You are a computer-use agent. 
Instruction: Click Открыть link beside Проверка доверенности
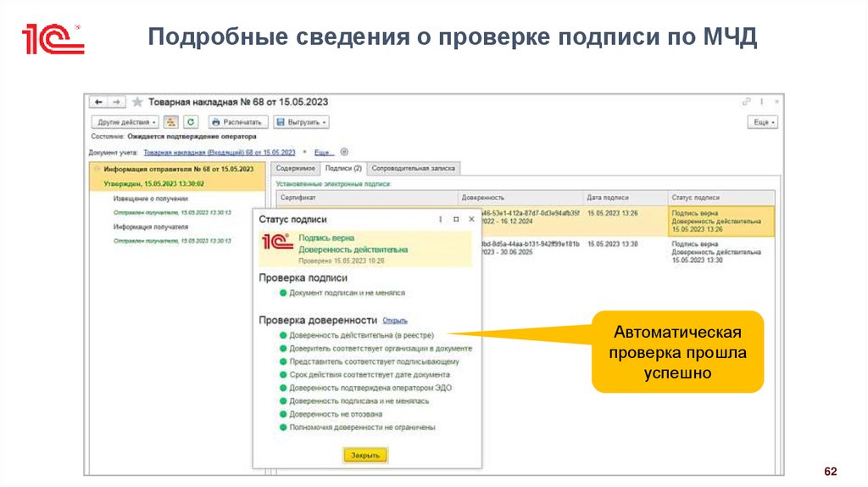[x=395, y=321]
